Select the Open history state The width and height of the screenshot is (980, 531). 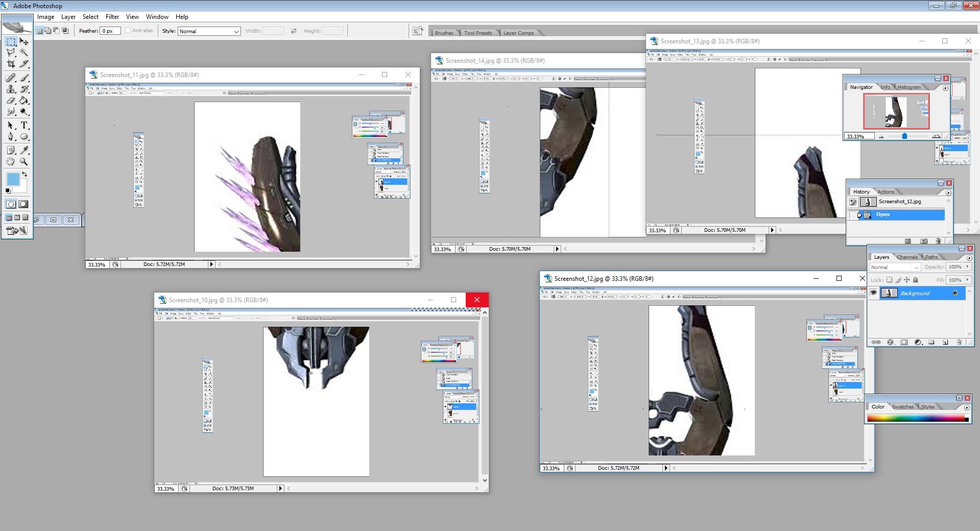(896, 215)
